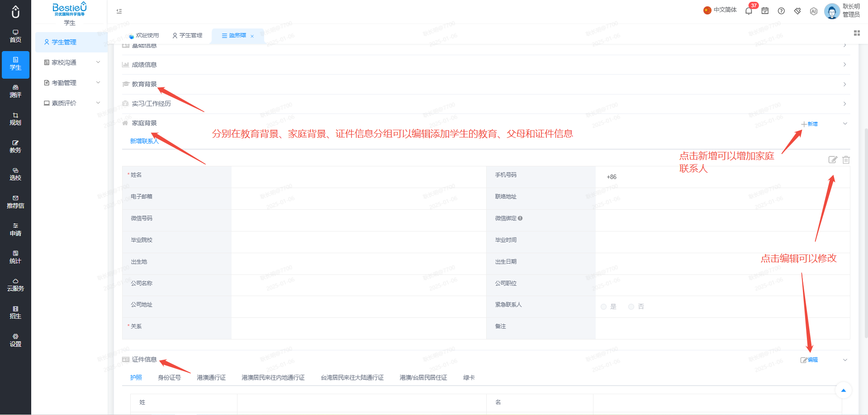
Task: Open the notification bell icon
Action: tap(749, 11)
